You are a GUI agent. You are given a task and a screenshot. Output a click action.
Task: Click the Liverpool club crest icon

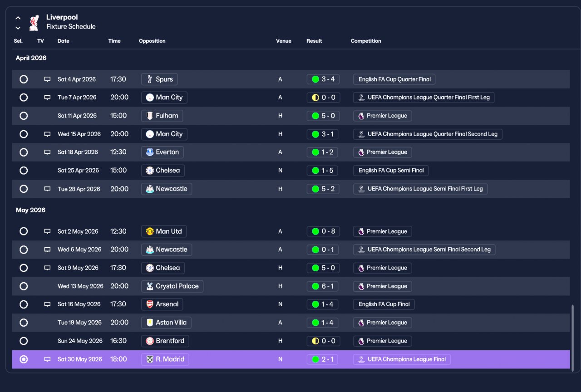point(34,22)
